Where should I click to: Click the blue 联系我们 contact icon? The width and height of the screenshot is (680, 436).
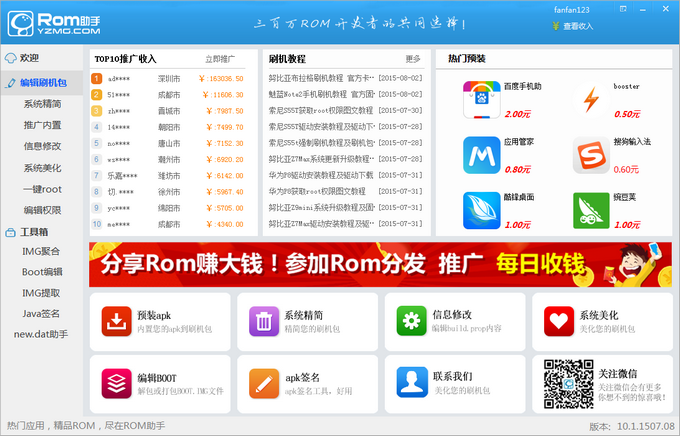tap(412, 382)
